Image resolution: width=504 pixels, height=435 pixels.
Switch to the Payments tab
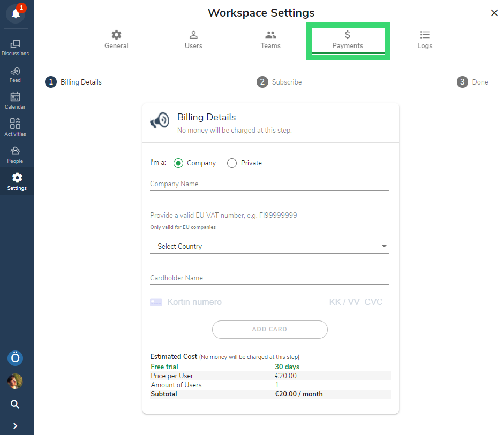coord(348,40)
